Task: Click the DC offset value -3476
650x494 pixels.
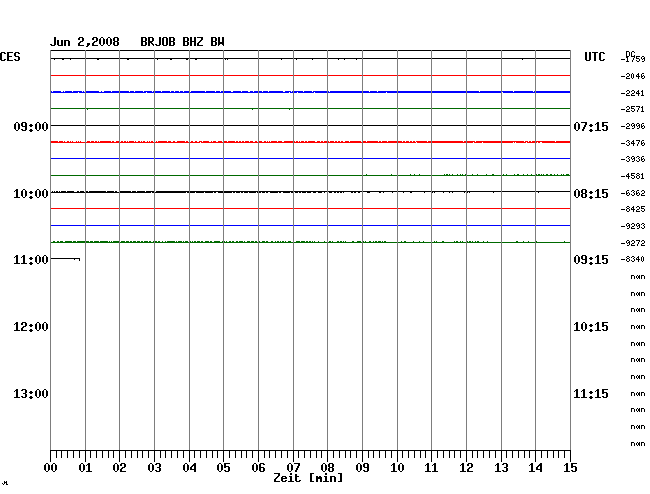Action: (x=633, y=143)
